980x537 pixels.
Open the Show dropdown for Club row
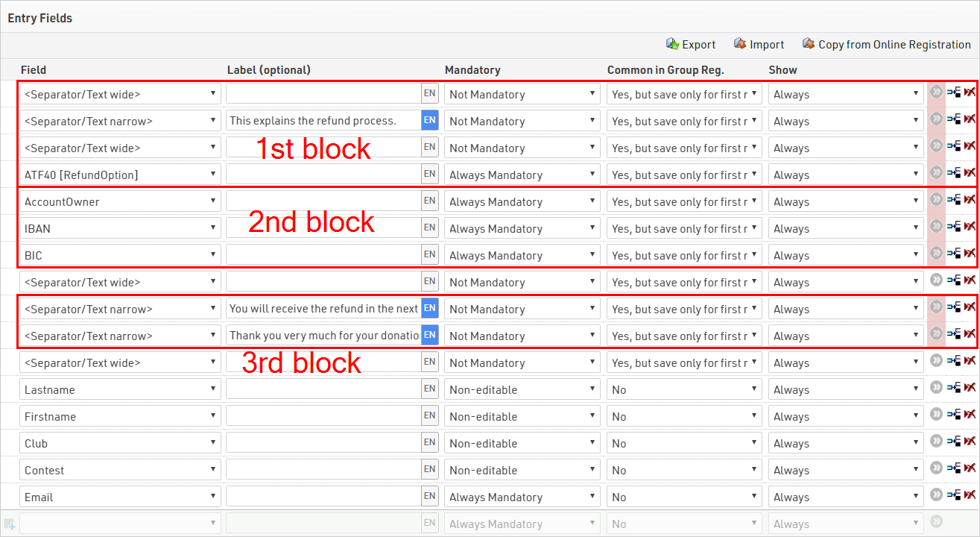click(x=847, y=443)
